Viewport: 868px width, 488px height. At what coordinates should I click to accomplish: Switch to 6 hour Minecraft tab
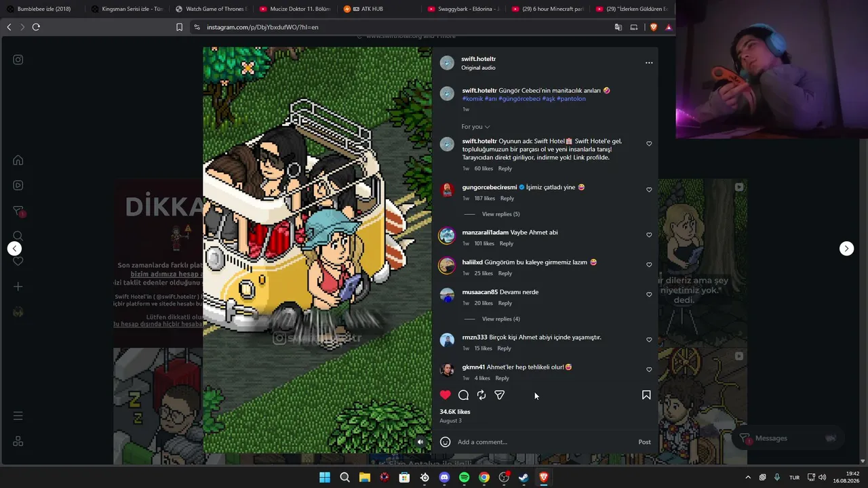548,9
